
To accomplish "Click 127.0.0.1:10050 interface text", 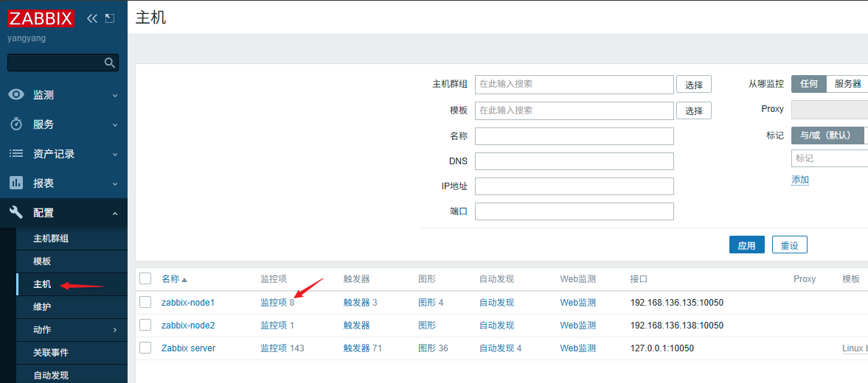I will [662, 348].
